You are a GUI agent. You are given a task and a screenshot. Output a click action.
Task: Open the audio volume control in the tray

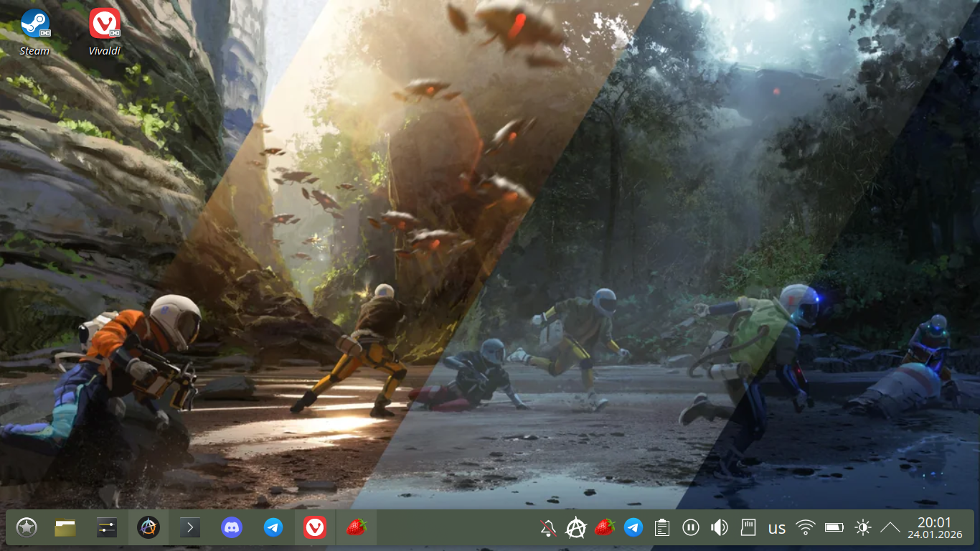(x=719, y=528)
